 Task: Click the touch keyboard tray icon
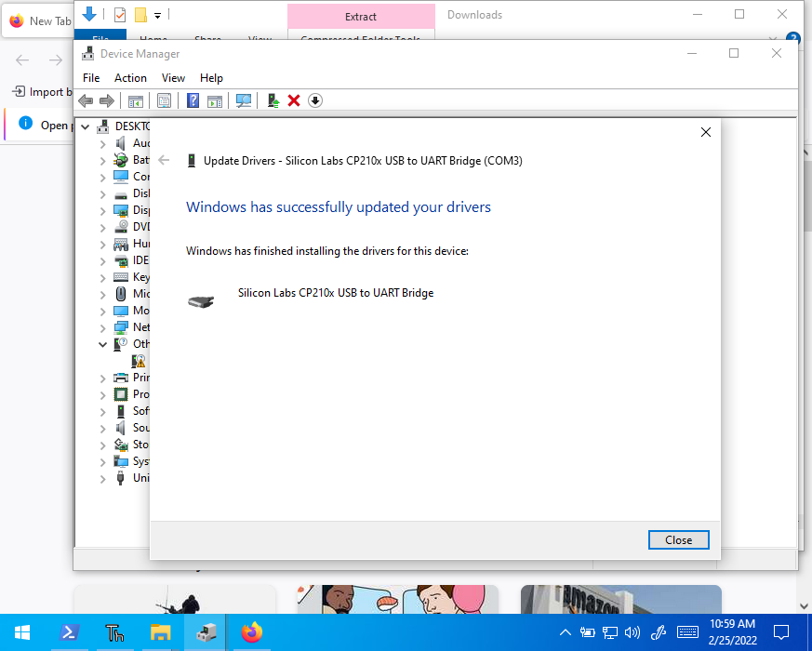tap(687, 632)
